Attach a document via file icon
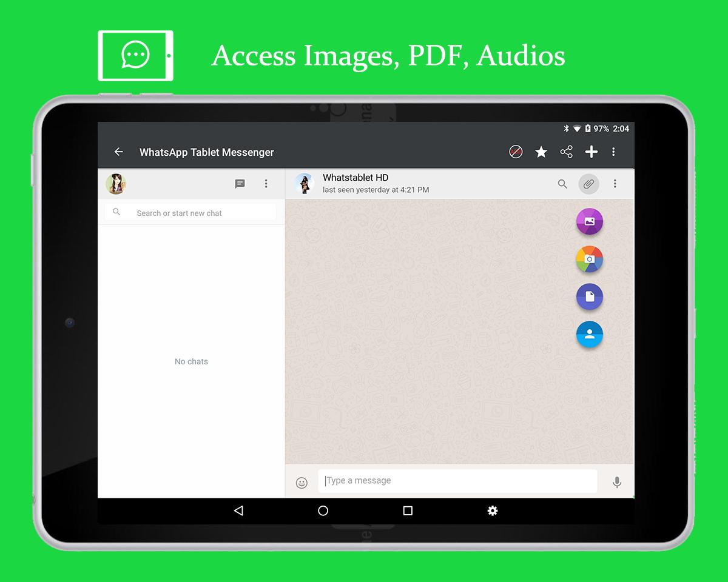The image size is (728, 582). pyautogui.click(x=589, y=297)
